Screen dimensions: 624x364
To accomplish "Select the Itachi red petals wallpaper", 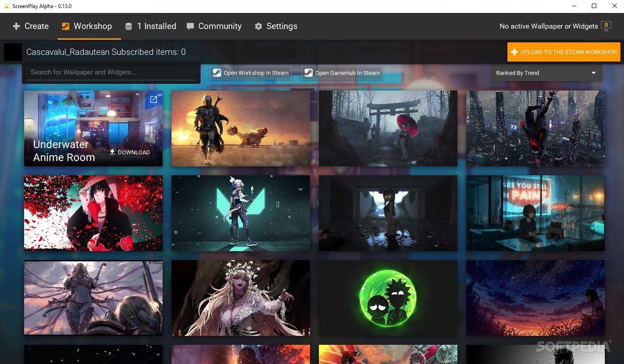I will click(x=93, y=213).
